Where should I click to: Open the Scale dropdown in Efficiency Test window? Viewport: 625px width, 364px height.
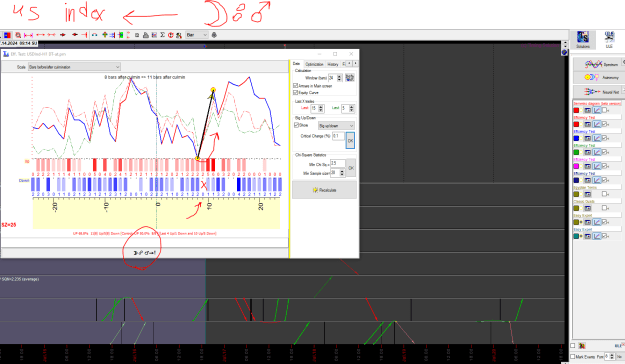74,67
